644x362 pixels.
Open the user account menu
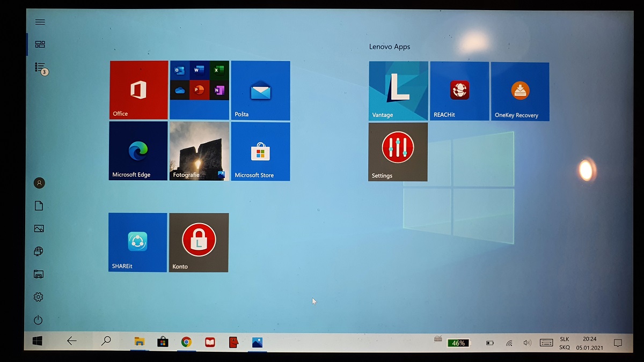pos(39,183)
